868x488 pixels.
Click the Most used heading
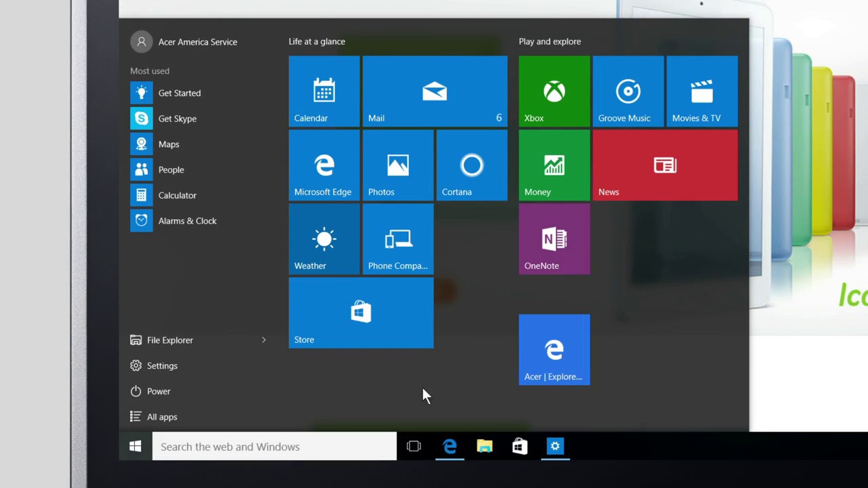pyautogui.click(x=150, y=71)
